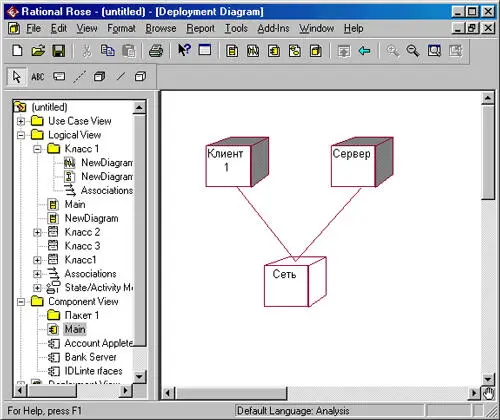Open the Tools menu
500x420 pixels.
[x=236, y=29]
